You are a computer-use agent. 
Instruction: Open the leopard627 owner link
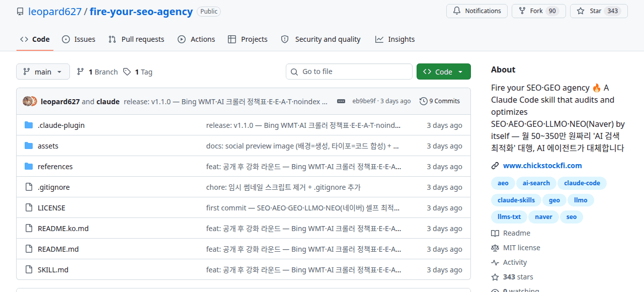(x=55, y=12)
